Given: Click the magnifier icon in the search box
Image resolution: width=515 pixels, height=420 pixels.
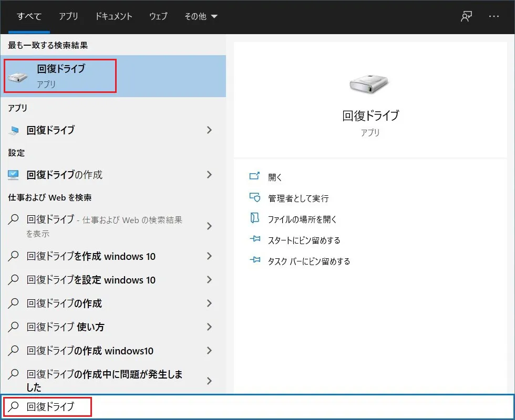Looking at the screenshot, I should point(14,406).
